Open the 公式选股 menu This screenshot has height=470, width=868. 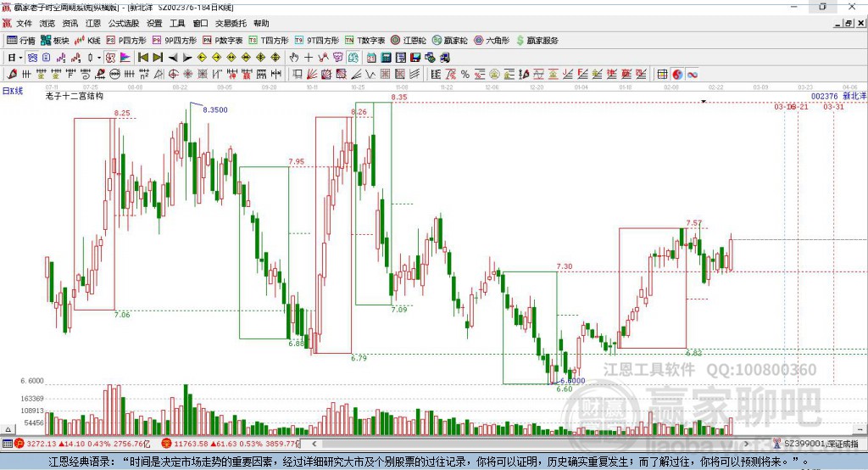coord(124,23)
